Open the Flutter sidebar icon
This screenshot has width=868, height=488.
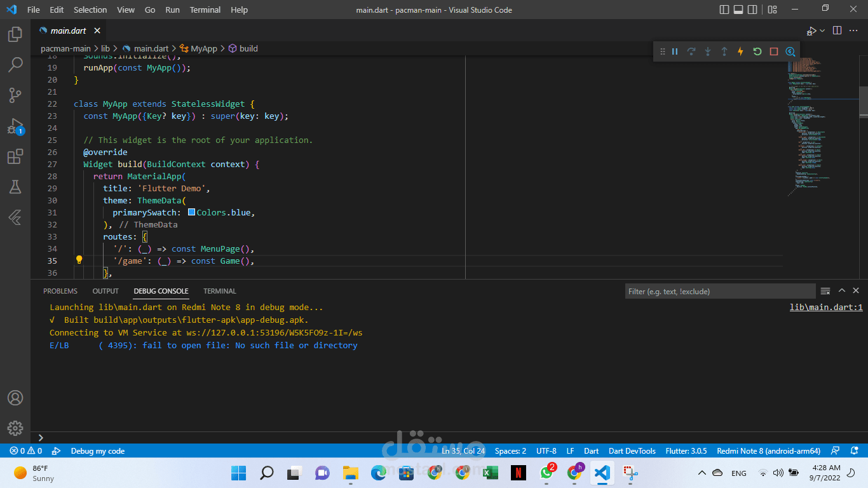point(15,217)
